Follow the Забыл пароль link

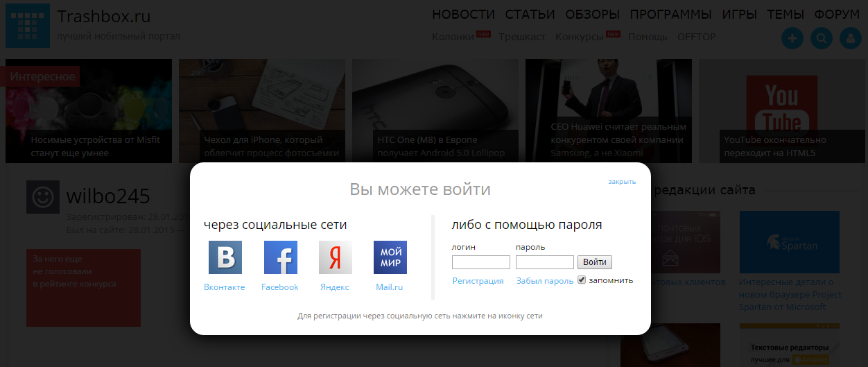pyautogui.click(x=545, y=281)
